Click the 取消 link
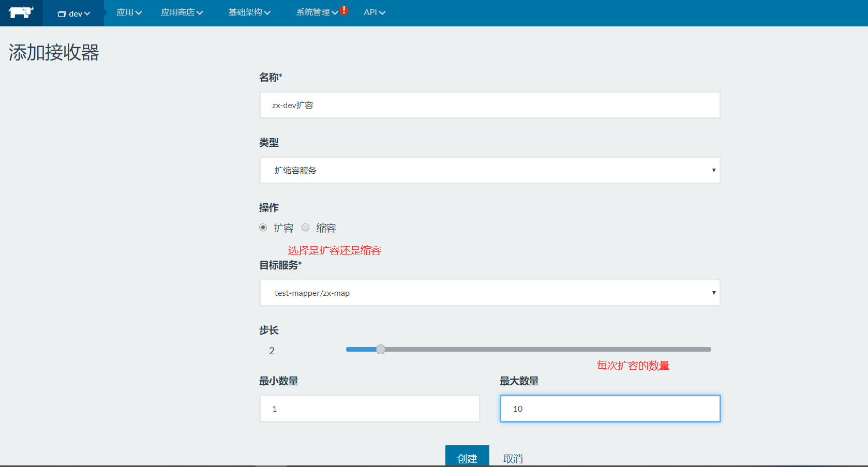 tap(513, 459)
